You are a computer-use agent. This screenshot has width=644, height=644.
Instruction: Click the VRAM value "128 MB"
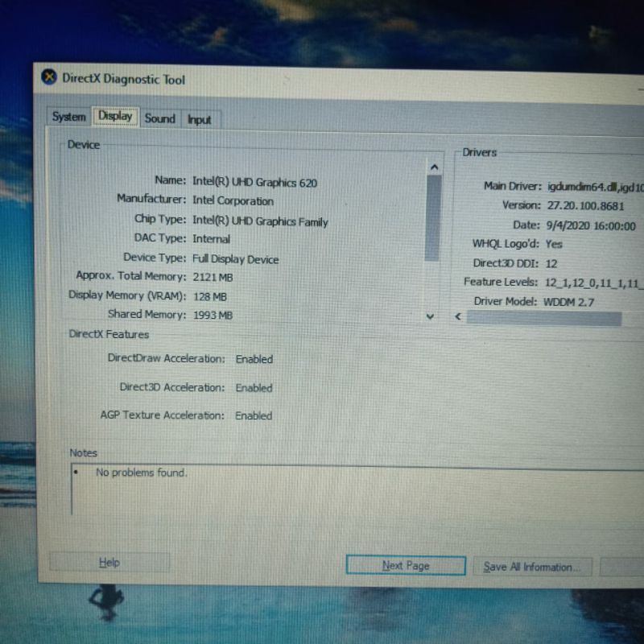(x=210, y=296)
